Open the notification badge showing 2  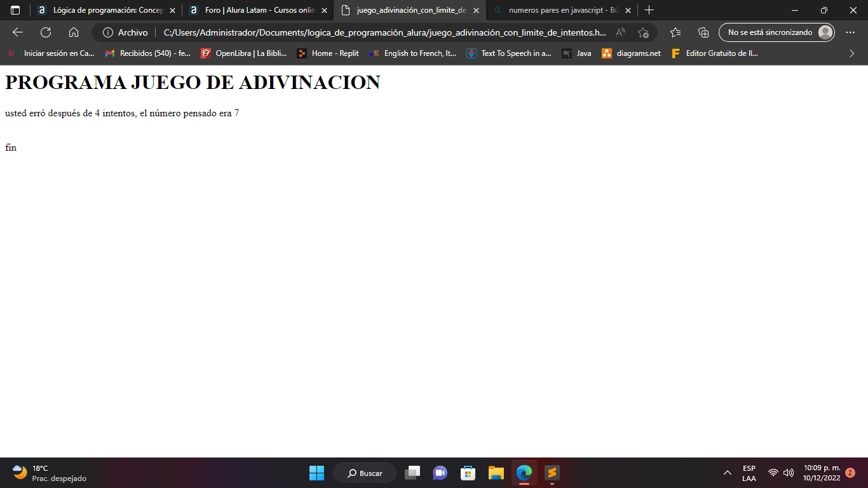pyautogui.click(x=850, y=473)
